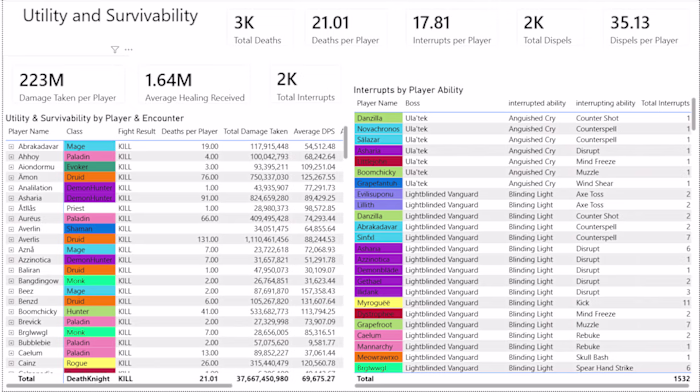Select the Myroguèe yellow player cell
This screenshot has height=392, width=700.
click(379, 303)
